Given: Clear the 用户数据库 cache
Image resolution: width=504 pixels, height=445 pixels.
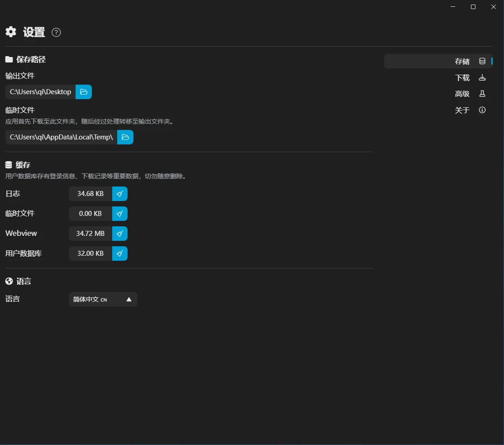Looking at the screenshot, I should (120, 254).
